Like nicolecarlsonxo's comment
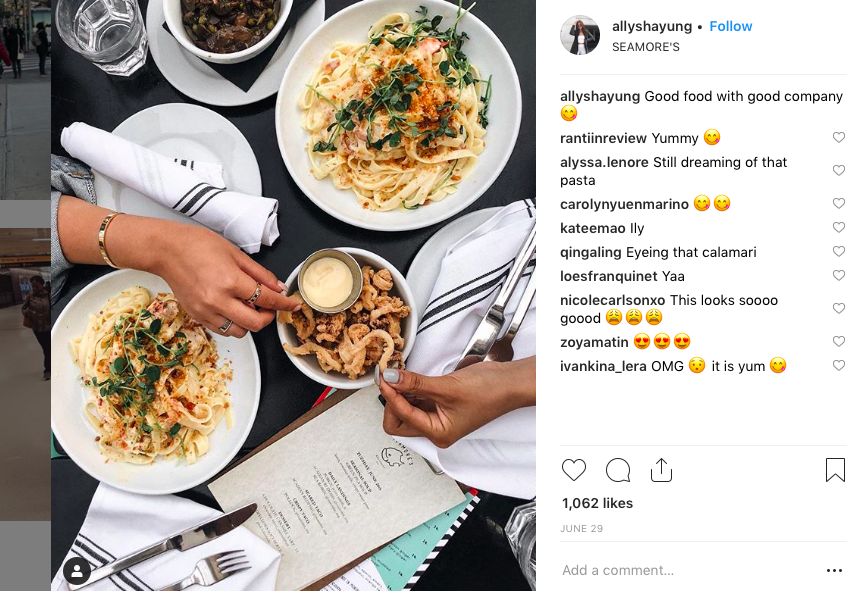 [839, 308]
